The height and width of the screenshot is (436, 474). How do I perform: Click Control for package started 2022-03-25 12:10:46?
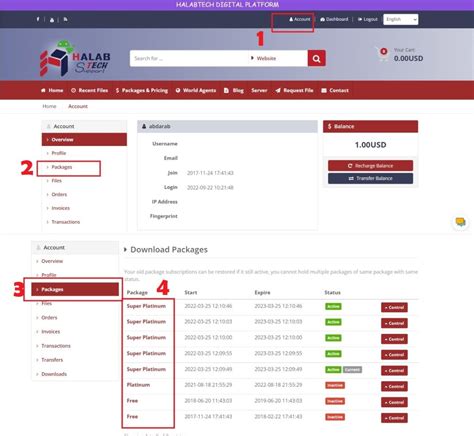(394, 307)
